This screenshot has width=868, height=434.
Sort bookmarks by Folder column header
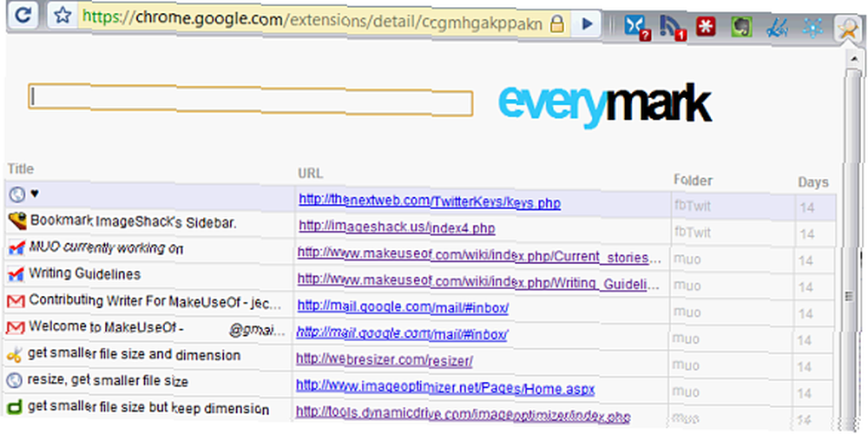[x=693, y=180]
